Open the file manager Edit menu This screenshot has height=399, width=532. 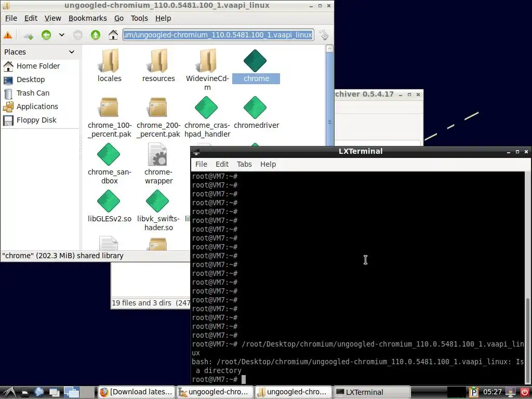click(x=31, y=18)
